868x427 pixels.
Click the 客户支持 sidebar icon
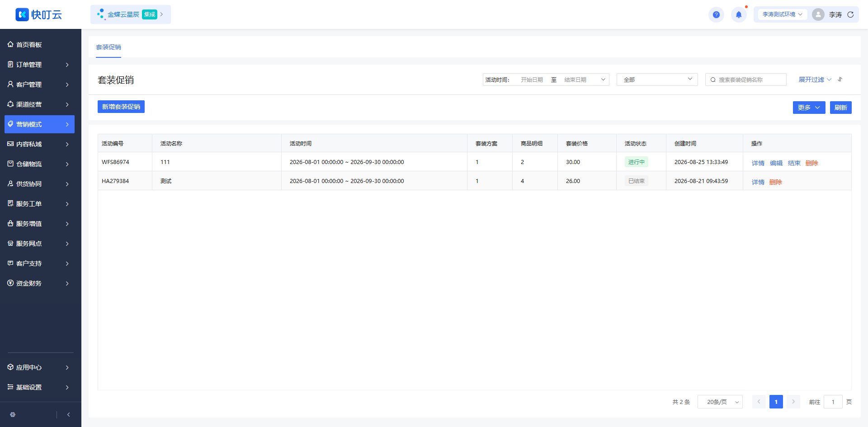click(10, 263)
